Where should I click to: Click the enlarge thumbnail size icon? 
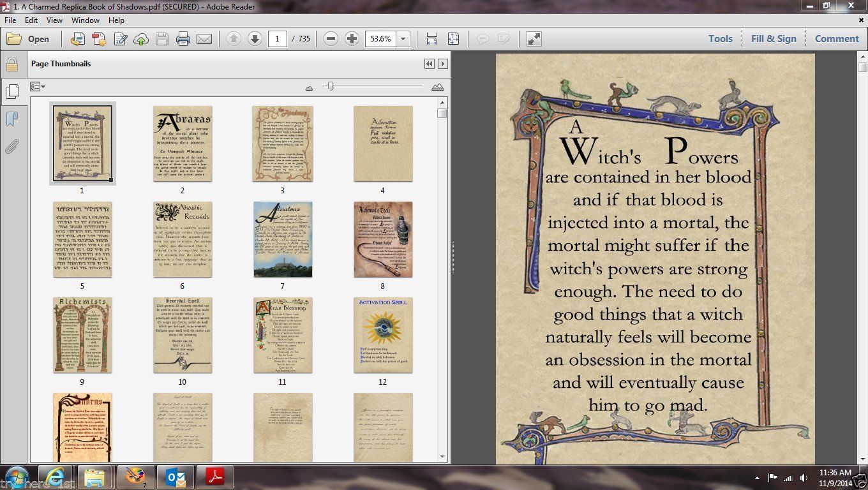pos(438,87)
